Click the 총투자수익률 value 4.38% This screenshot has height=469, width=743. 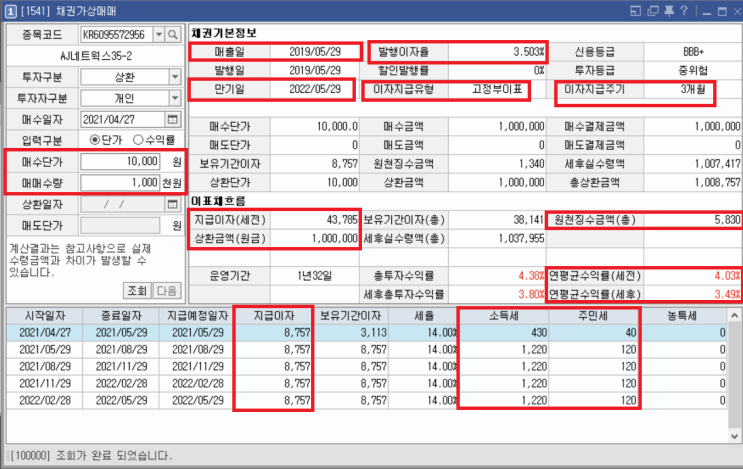click(531, 276)
